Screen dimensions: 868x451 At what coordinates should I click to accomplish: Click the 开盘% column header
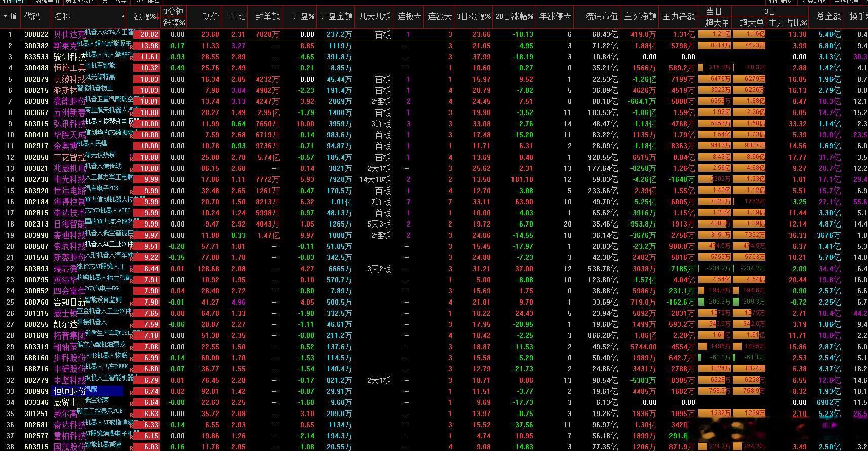pyautogui.click(x=303, y=16)
